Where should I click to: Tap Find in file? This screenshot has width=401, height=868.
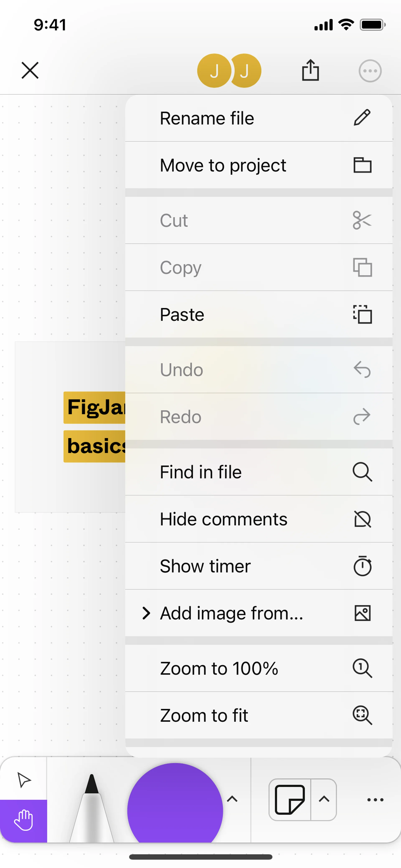[x=259, y=472]
